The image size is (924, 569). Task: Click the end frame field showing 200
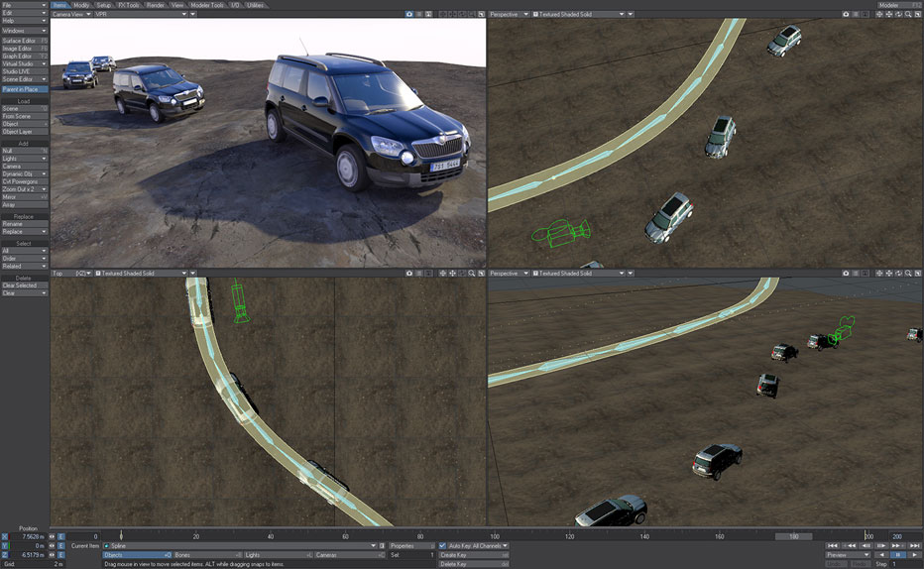(x=905, y=536)
